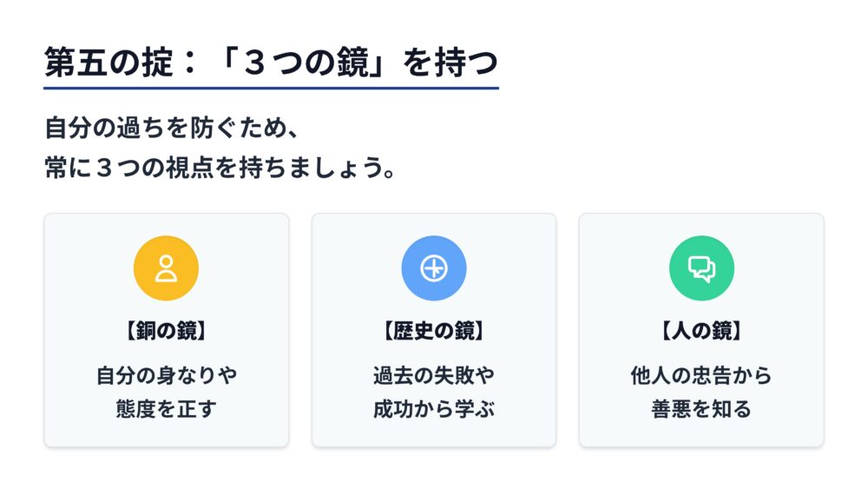
Task: Select the 【人の鏡】 card heading
Action: pyautogui.click(x=701, y=331)
